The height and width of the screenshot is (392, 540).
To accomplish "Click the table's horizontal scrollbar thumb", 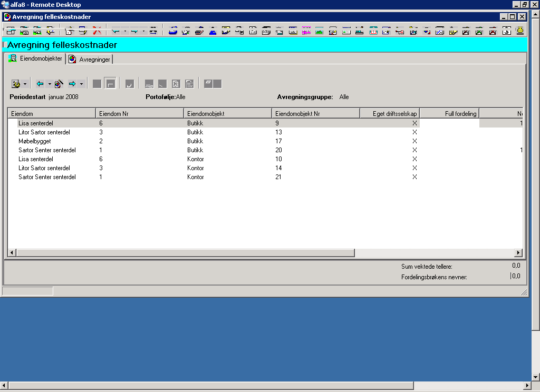I will (185, 252).
